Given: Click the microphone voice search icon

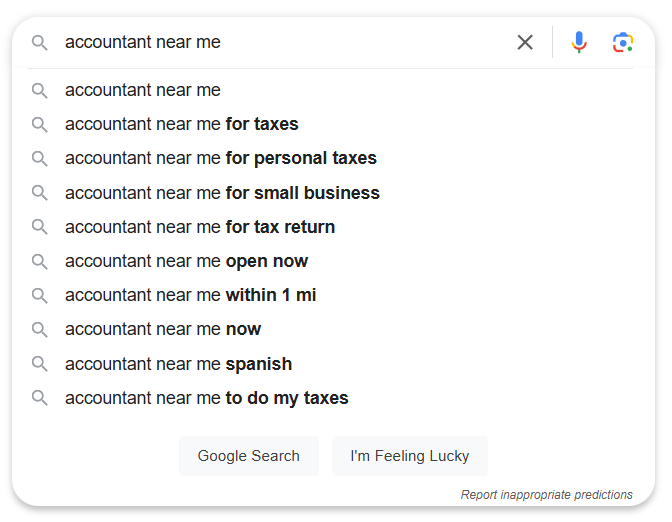Looking at the screenshot, I should (579, 42).
